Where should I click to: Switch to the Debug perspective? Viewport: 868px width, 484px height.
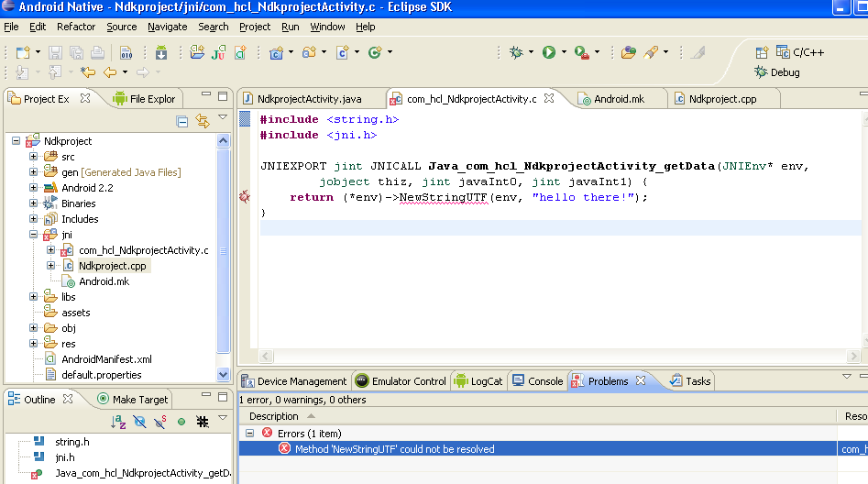pos(778,72)
